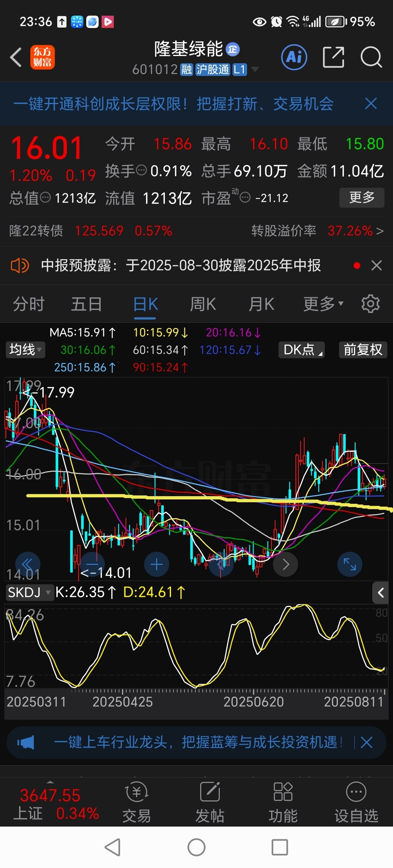393x868 pixels.
Task: Tap the share icon in header
Action: point(333,57)
